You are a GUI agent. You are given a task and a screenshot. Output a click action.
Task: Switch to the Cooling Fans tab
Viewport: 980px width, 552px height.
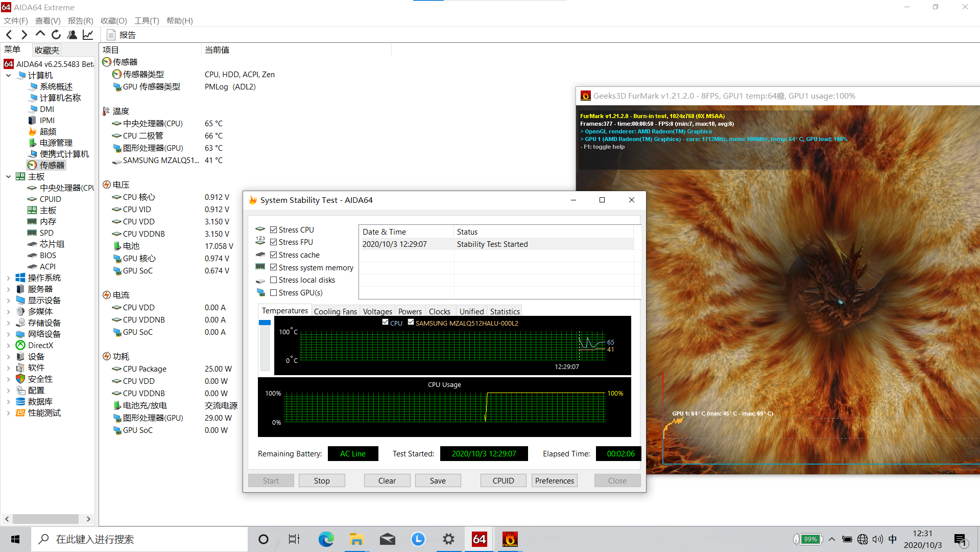pyautogui.click(x=335, y=311)
